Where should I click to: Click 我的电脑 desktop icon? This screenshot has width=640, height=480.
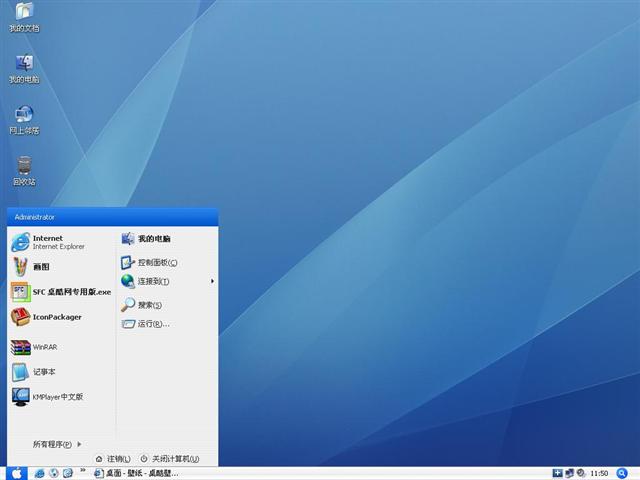(24, 67)
